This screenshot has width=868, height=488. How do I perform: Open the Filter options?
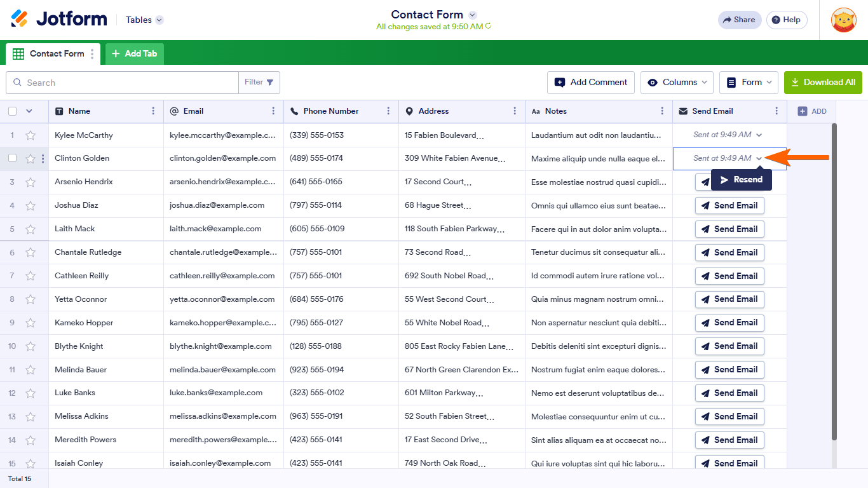coord(259,83)
